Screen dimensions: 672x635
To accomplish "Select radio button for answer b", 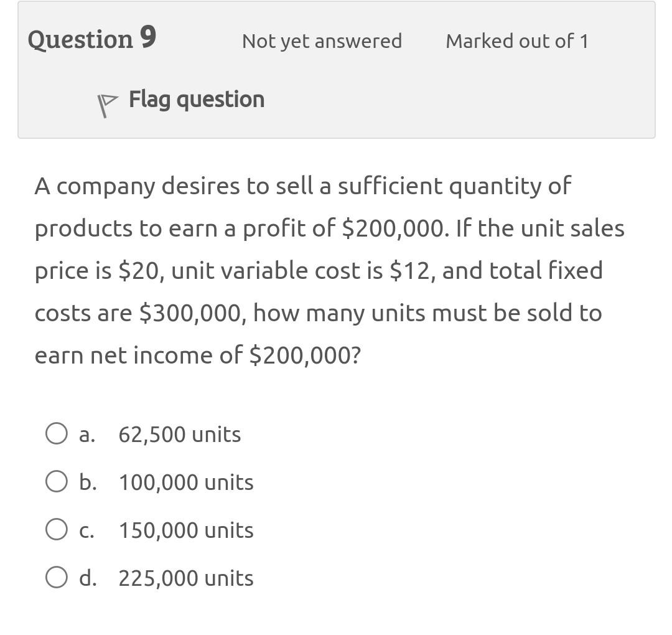I will (x=57, y=481).
